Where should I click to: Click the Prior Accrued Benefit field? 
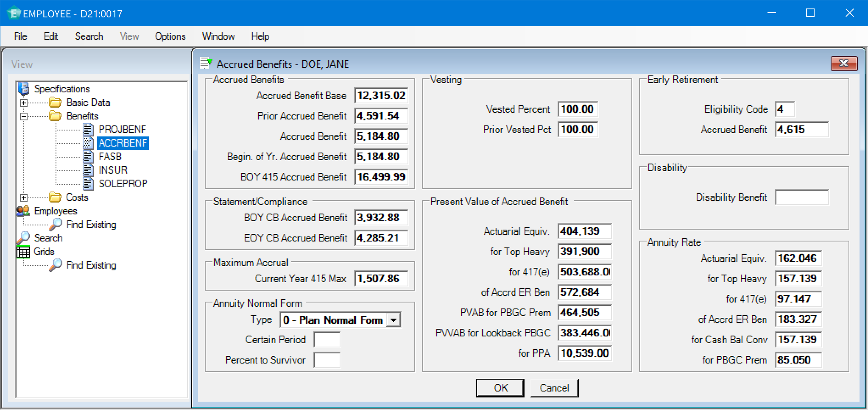(x=381, y=116)
